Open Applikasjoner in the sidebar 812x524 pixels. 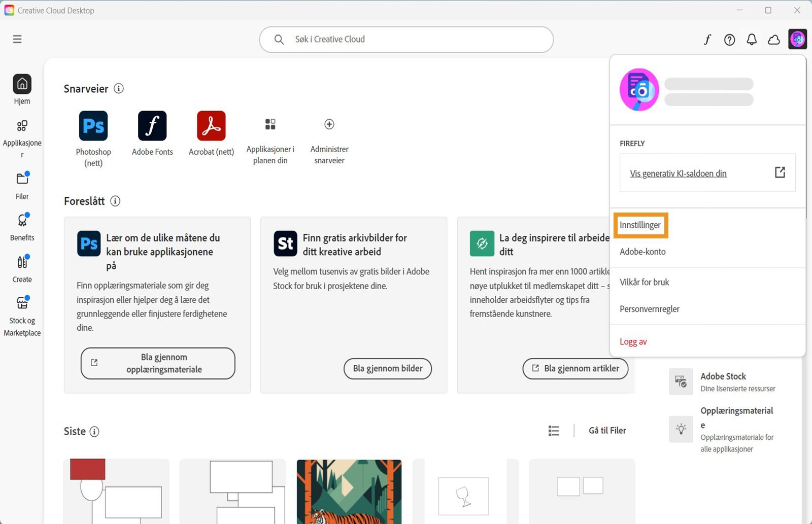point(22,139)
